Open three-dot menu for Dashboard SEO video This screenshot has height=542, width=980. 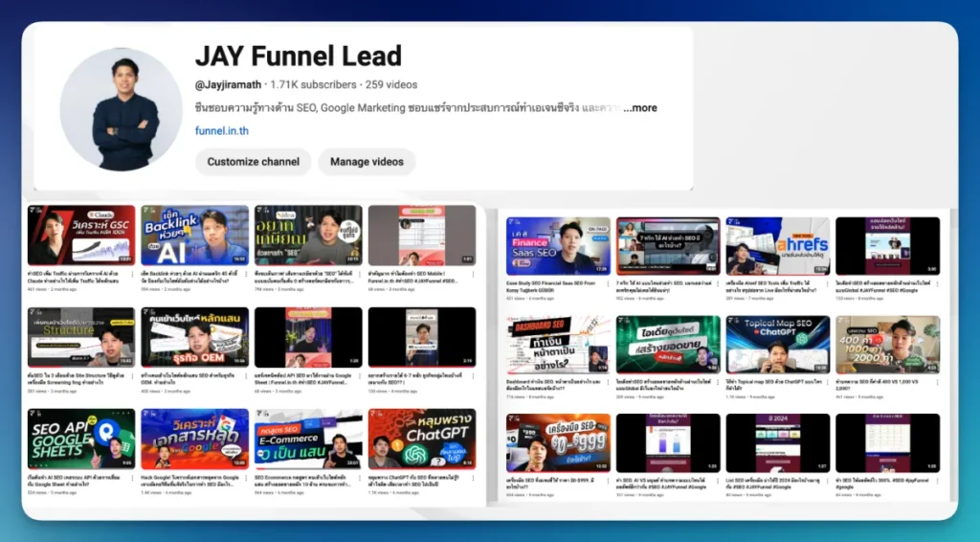tap(608, 382)
